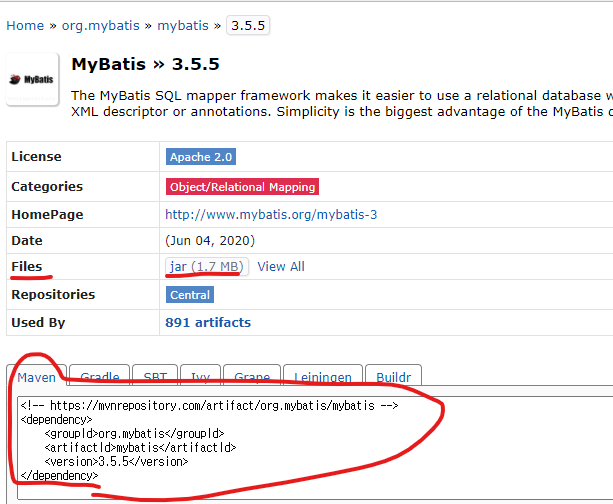Go to Home breadcrumb link
The width and height of the screenshot is (613, 504).
click(x=25, y=26)
